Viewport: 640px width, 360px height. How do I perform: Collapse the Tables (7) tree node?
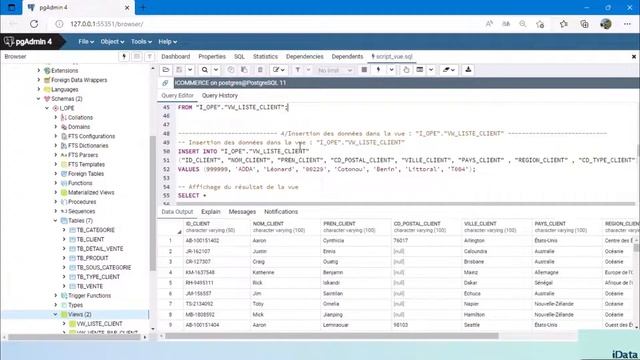[x=56, y=220]
